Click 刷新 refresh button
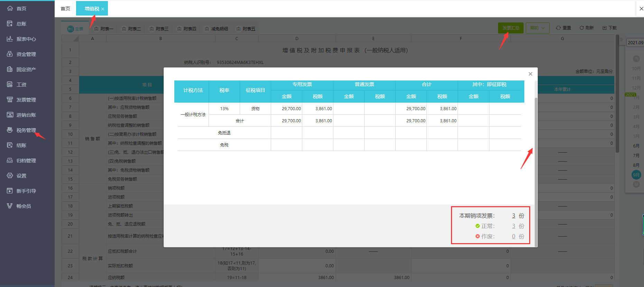Image resolution: width=644 pixels, height=287 pixels. point(587,28)
